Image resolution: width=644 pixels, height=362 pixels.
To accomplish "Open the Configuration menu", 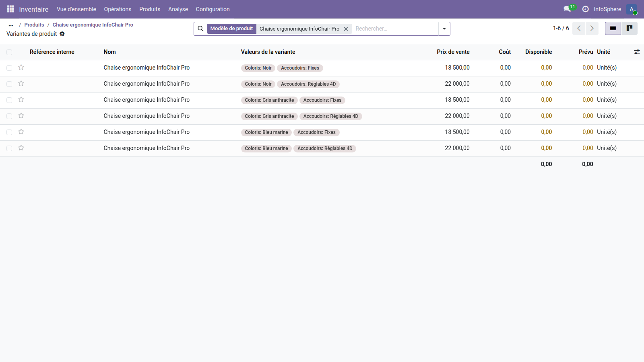I will [x=213, y=9].
